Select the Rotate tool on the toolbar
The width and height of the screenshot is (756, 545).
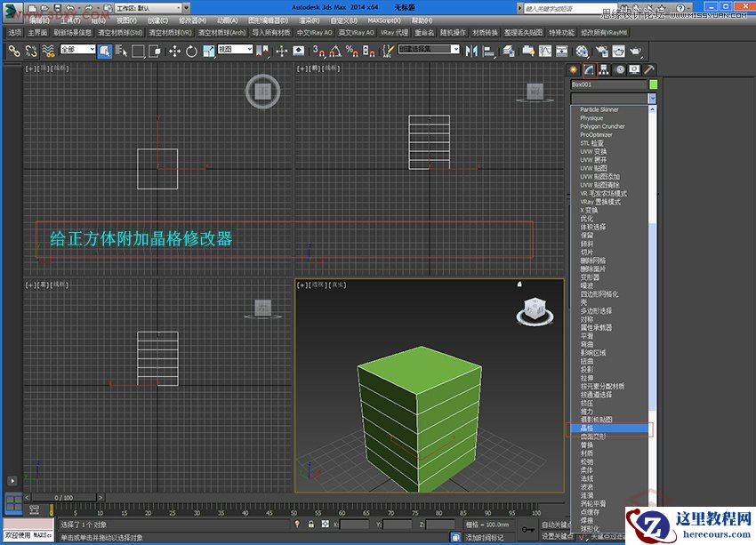click(x=191, y=53)
